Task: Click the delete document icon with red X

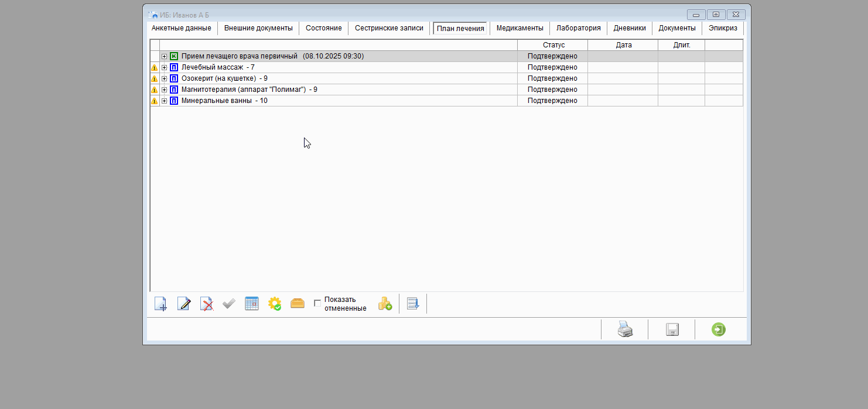Action: coord(206,304)
